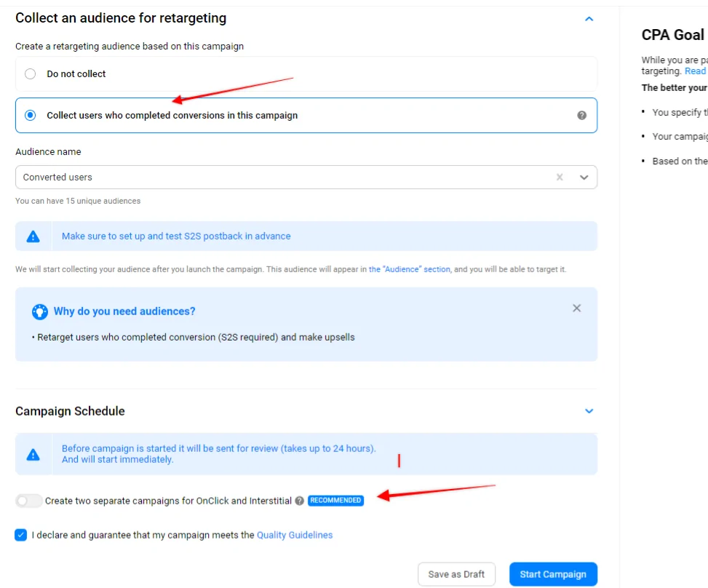Click the RECOMMENDED badge
708x588 pixels.
click(335, 501)
